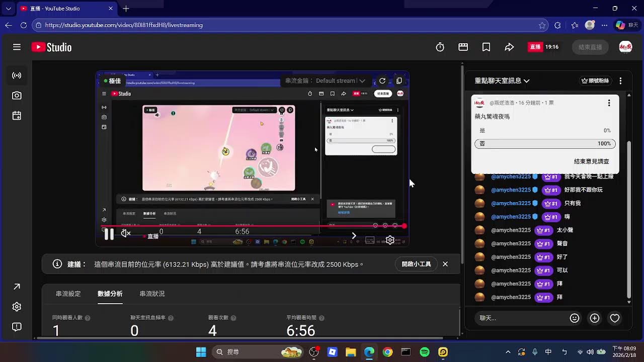644x362 pixels.
Task: Click the clapperboard clip icon in the header
Action: [x=463, y=47]
